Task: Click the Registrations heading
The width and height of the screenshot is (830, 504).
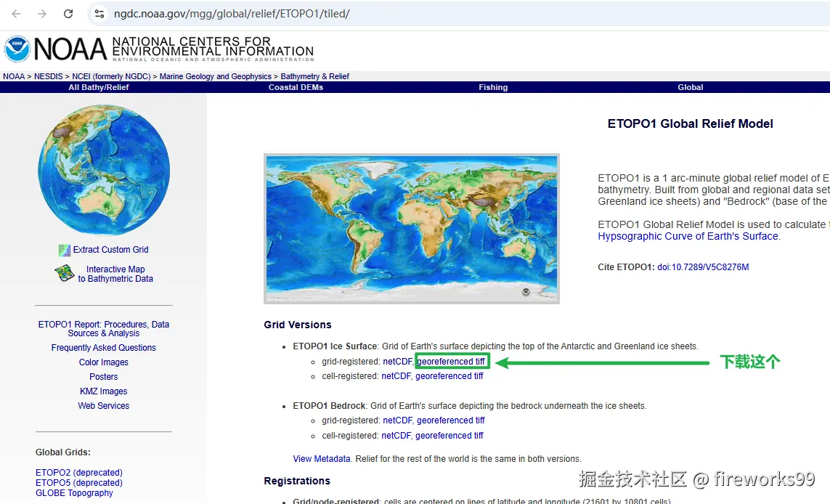Action: coord(297,481)
